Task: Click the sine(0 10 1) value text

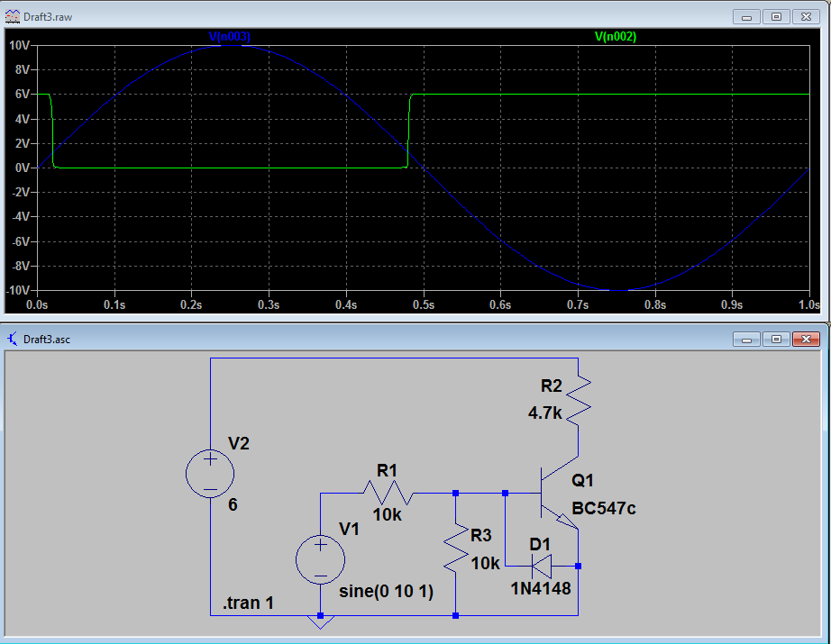Action: point(387,591)
